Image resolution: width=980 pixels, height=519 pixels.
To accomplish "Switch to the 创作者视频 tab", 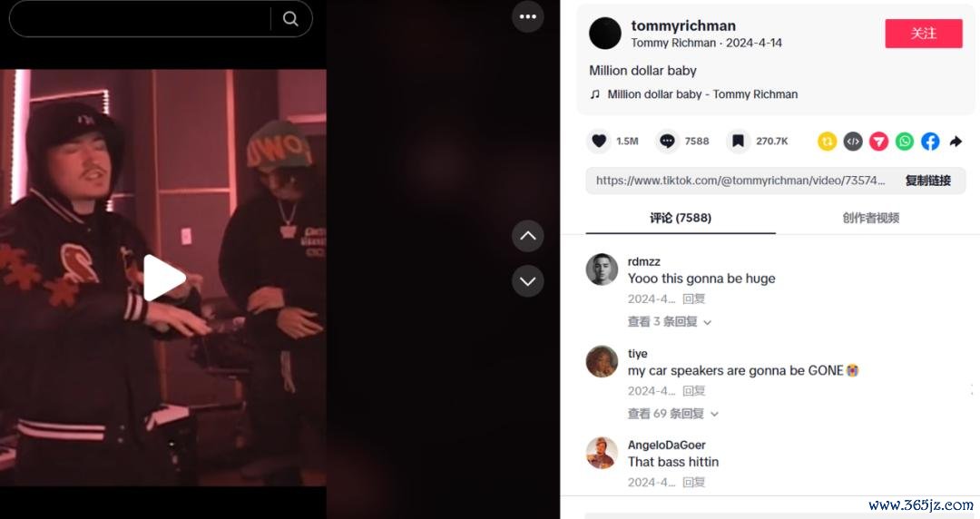I will click(870, 219).
